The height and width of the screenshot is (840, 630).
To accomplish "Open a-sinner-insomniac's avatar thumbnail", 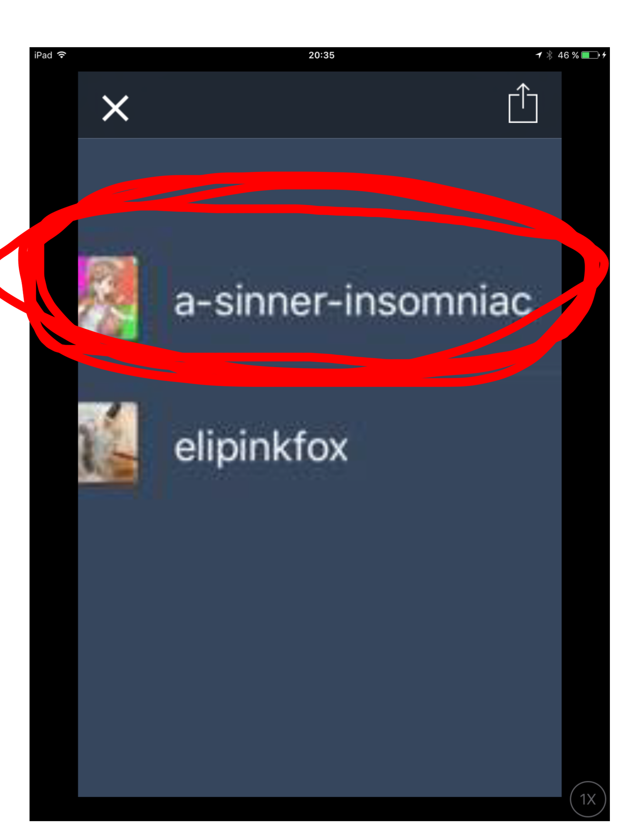I will click(108, 298).
